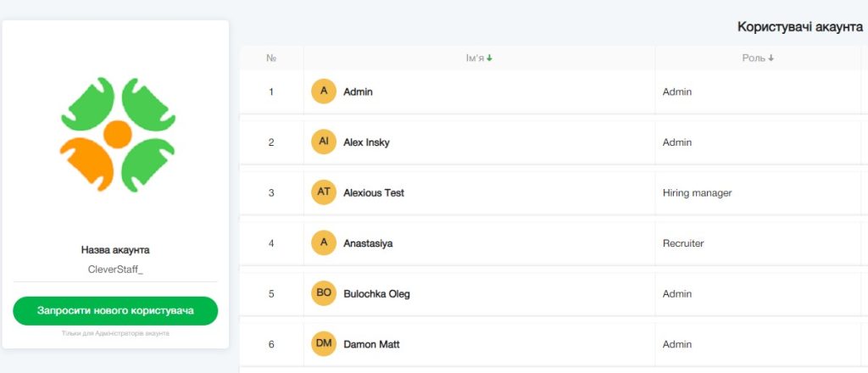Click the Admin user avatar icon

click(x=323, y=92)
